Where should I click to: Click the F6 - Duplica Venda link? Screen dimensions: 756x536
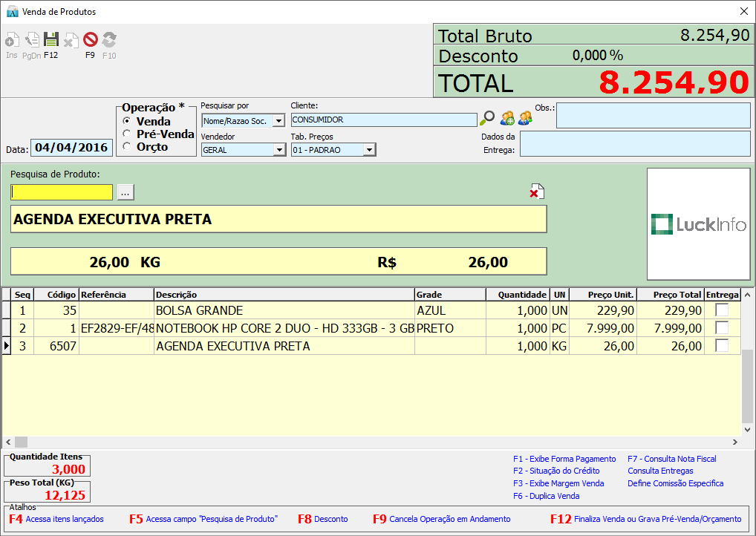point(546,496)
